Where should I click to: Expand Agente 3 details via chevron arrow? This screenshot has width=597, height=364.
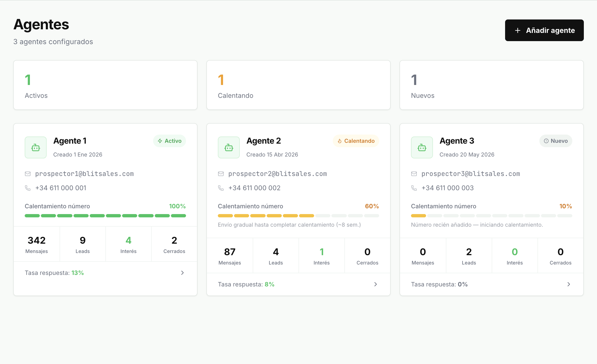coord(569,284)
